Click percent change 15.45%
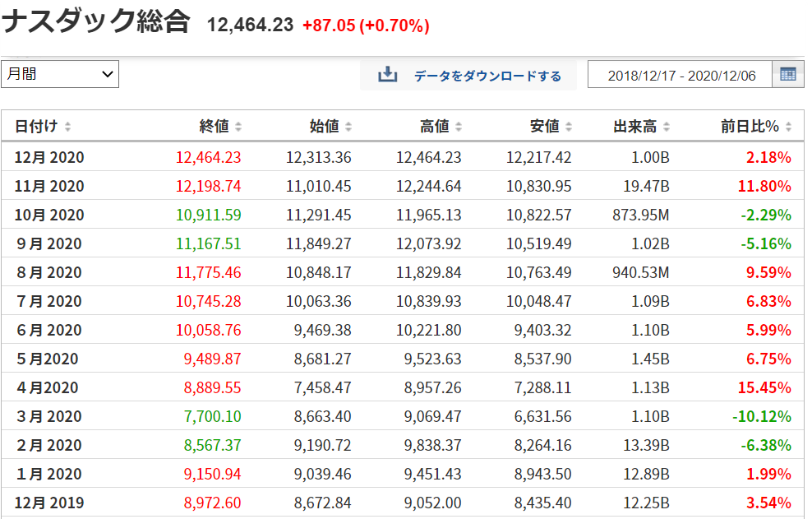This screenshot has height=519, width=812. click(x=764, y=387)
